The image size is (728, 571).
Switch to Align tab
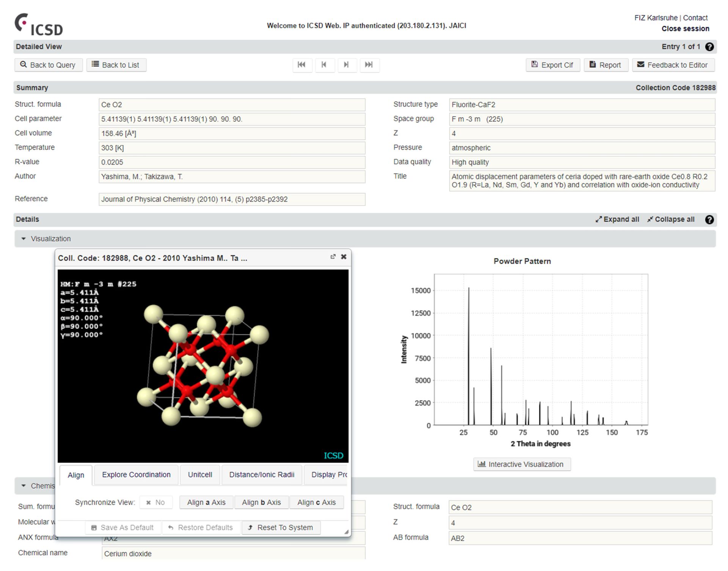76,475
